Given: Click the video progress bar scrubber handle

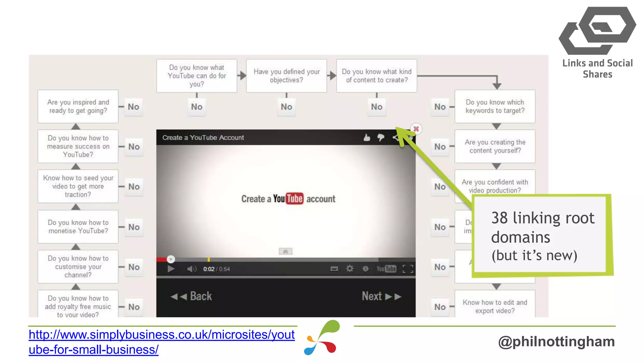Looking at the screenshot, I should (171, 259).
